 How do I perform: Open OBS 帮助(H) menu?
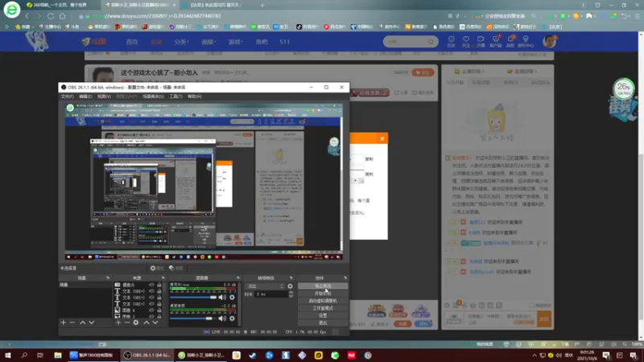(x=194, y=97)
